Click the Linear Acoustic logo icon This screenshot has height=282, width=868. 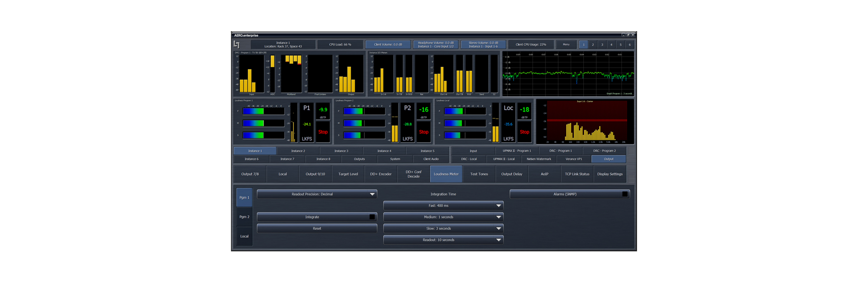pos(237,44)
